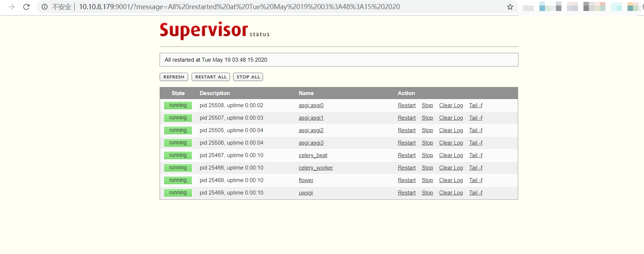The width and height of the screenshot is (644, 254).
Task: Open the asgi:asgi0 process link
Action: [x=311, y=105]
